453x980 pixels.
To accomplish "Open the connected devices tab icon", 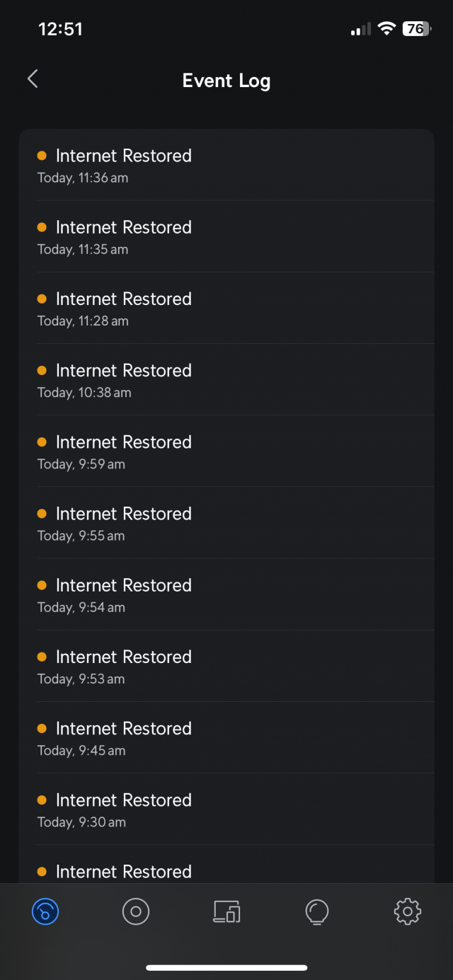I will click(x=226, y=911).
